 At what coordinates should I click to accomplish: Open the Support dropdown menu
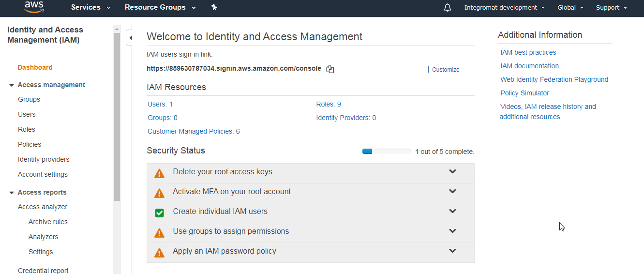[612, 7]
